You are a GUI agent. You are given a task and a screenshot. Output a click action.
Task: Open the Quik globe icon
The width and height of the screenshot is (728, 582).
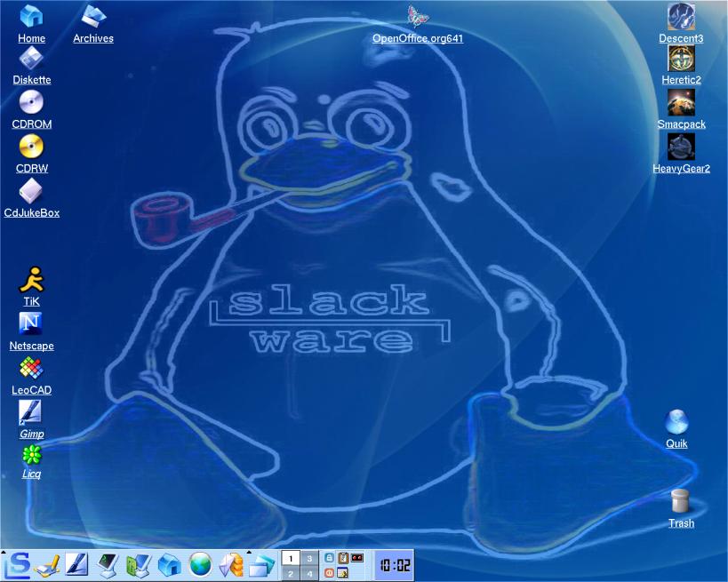(x=676, y=421)
